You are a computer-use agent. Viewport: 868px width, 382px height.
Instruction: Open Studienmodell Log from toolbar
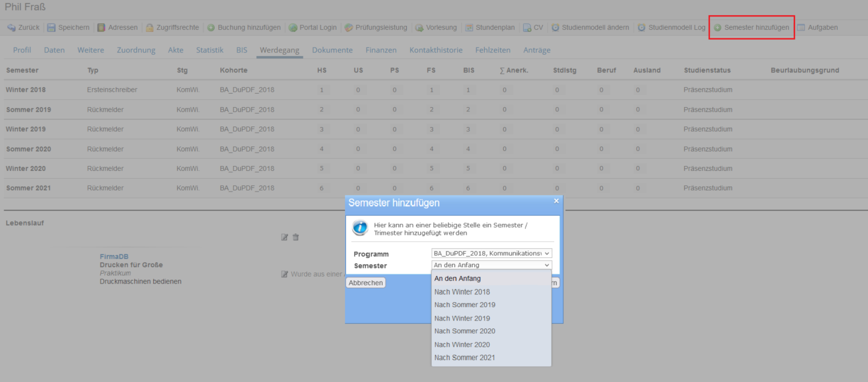(x=672, y=27)
